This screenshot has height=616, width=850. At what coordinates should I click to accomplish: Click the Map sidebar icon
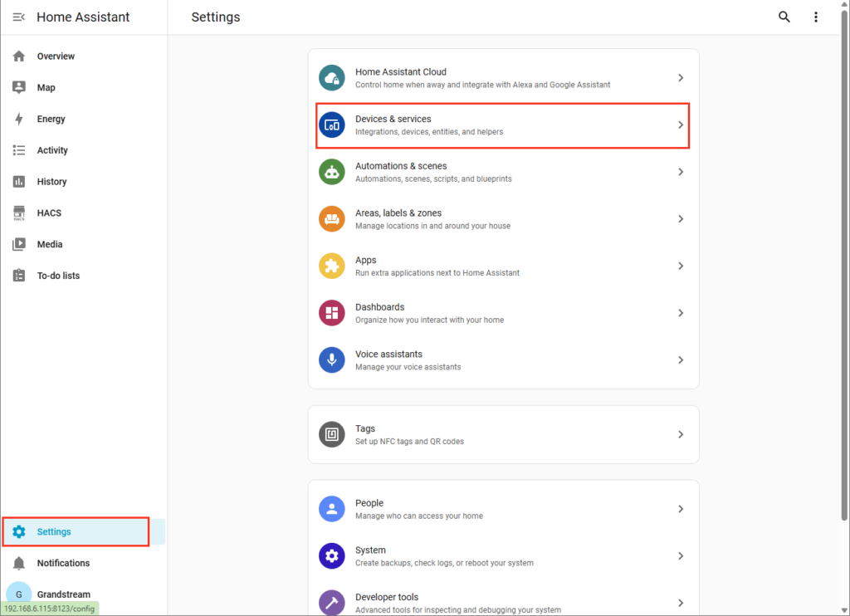[19, 87]
